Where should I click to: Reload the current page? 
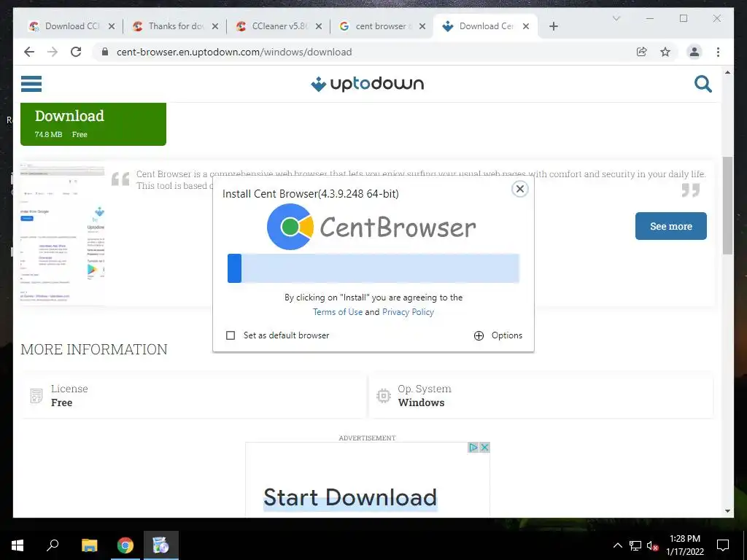coord(76,52)
